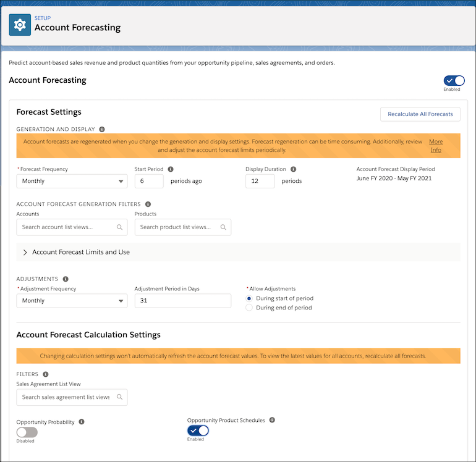Viewport: 476px width, 462px height.
Task: Click the 'Account Forecast Calculation Settings' heading
Action: point(88,335)
